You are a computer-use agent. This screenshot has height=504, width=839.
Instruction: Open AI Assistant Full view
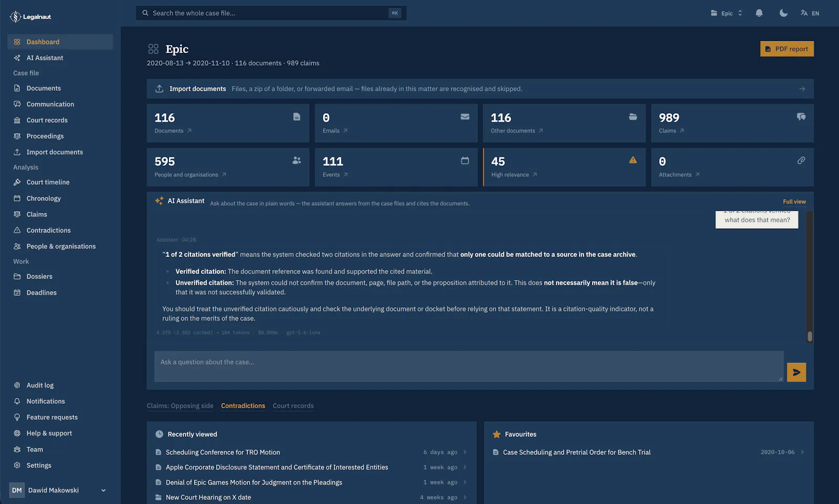pos(794,201)
